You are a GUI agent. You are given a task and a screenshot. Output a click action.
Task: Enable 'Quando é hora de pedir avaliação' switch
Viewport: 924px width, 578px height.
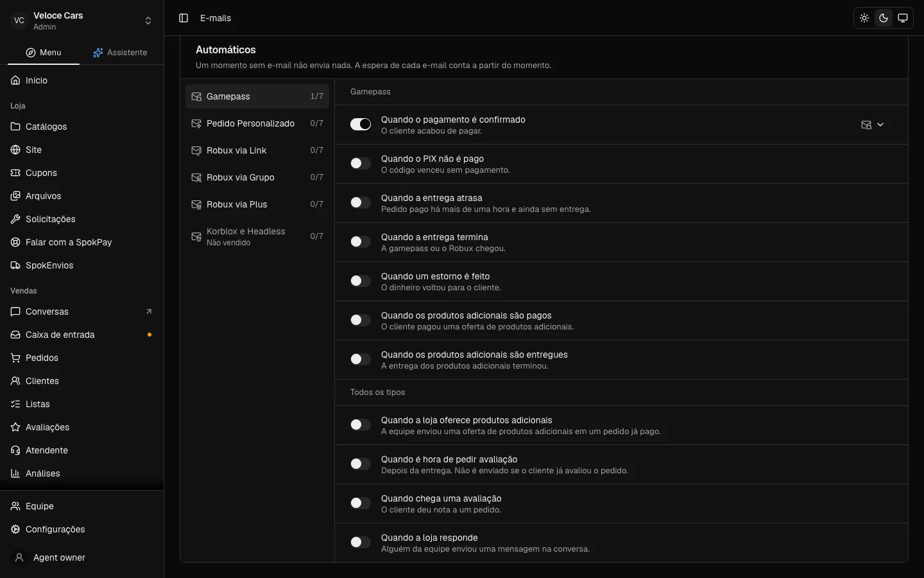click(361, 464)
